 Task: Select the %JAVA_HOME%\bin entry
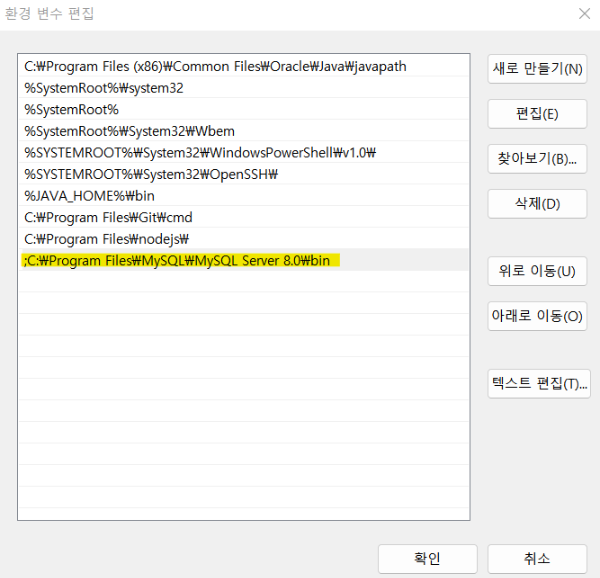pos(244,195)
